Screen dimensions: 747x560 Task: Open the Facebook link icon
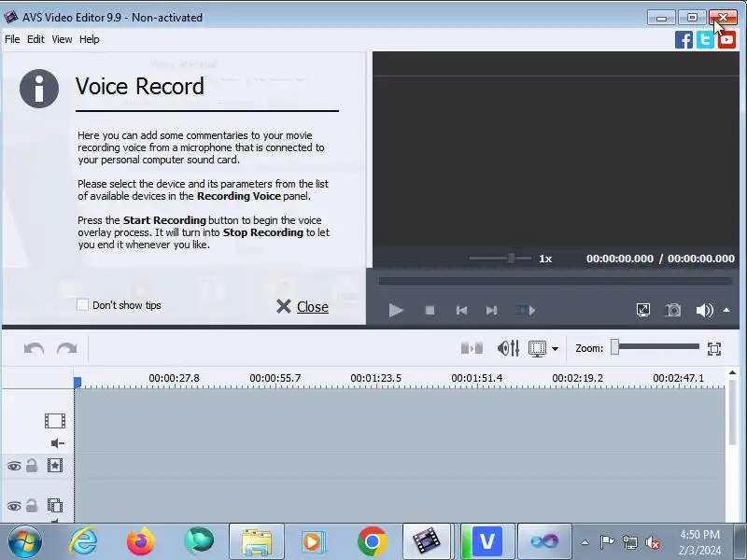point(684,39)
